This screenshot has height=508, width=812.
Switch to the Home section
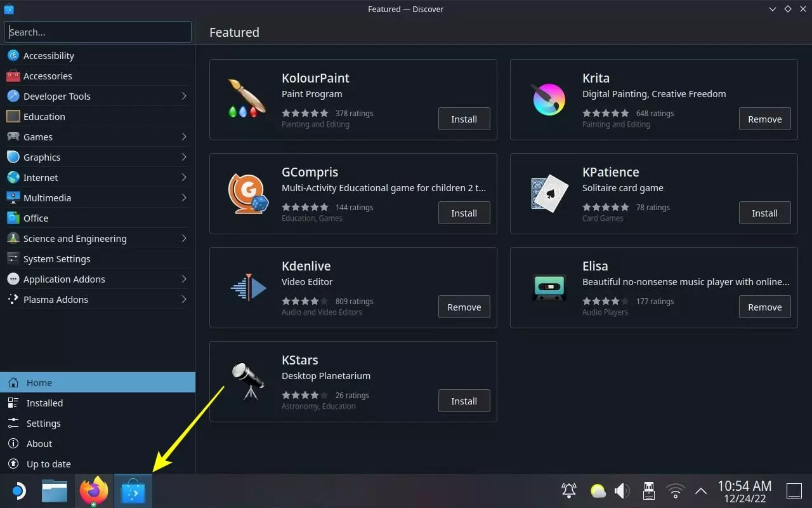click(x=39, y=382)
